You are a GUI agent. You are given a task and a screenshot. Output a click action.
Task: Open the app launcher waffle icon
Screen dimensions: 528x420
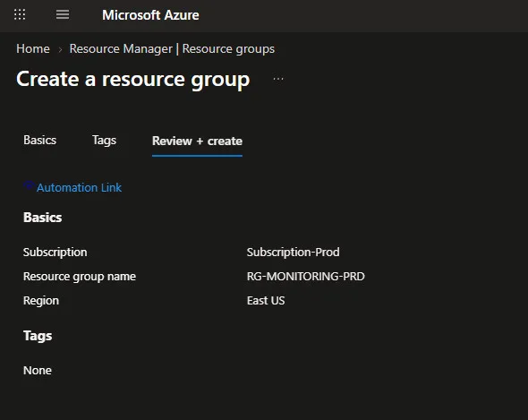point(20,14)
